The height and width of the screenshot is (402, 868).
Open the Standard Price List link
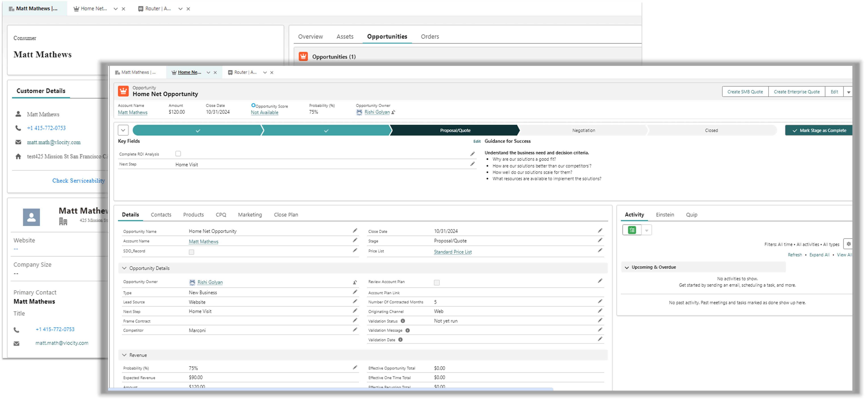[x=453, y=252]
